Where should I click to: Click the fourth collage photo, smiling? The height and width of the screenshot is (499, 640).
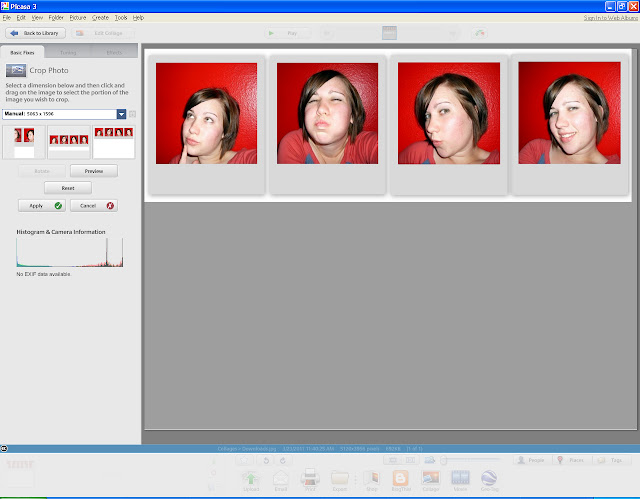click(x=569, y=113)
